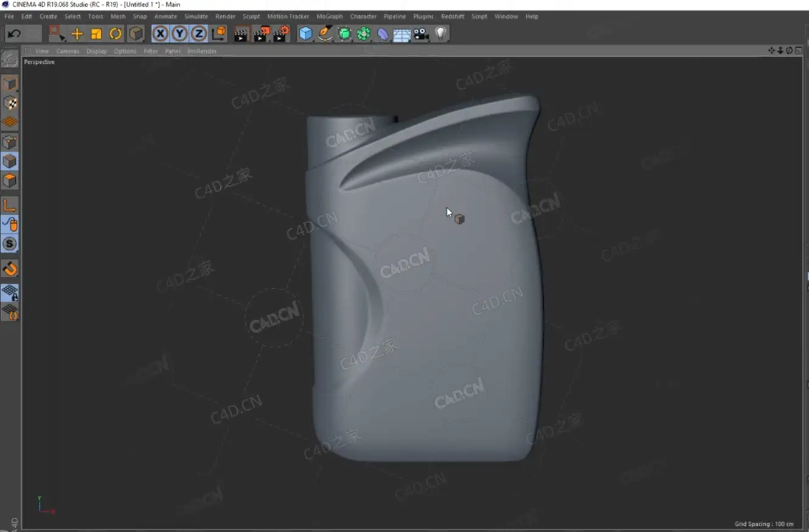The width and height of the screenshot is (809, 532).
Task: Enable Snap magnet icon
Action: pyautogui.click(x=9, y=268)
